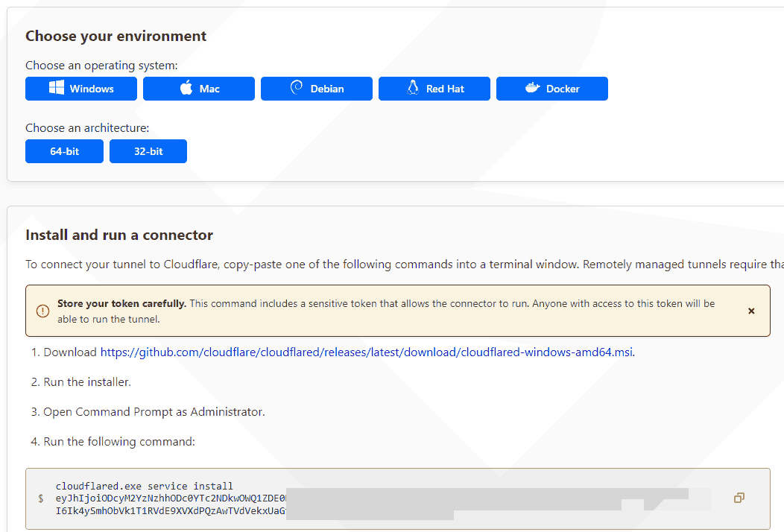Click the Choose your environment heading
This screenshot has width=784, height=532.
pos(116,36)
